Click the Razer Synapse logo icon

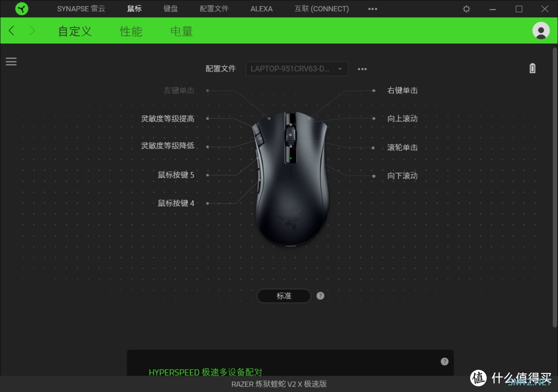(x=22, y=9)
